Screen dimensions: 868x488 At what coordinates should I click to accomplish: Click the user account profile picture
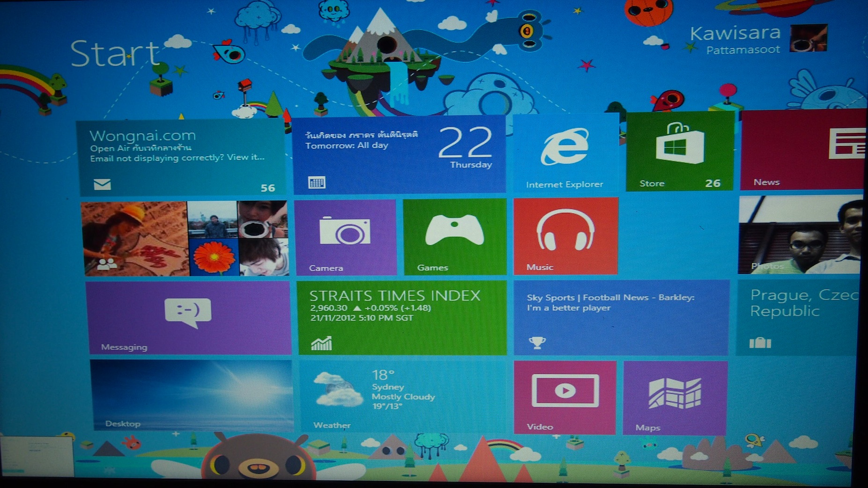pos(809,38)
